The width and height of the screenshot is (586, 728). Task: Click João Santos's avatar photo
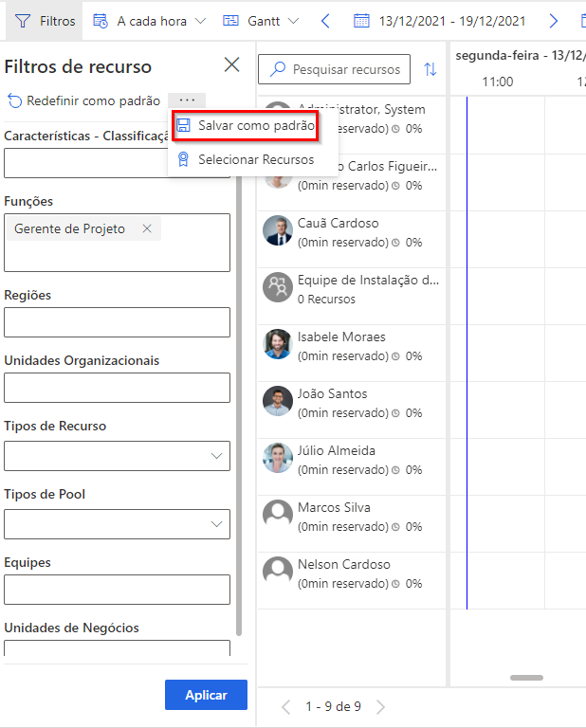278,401
